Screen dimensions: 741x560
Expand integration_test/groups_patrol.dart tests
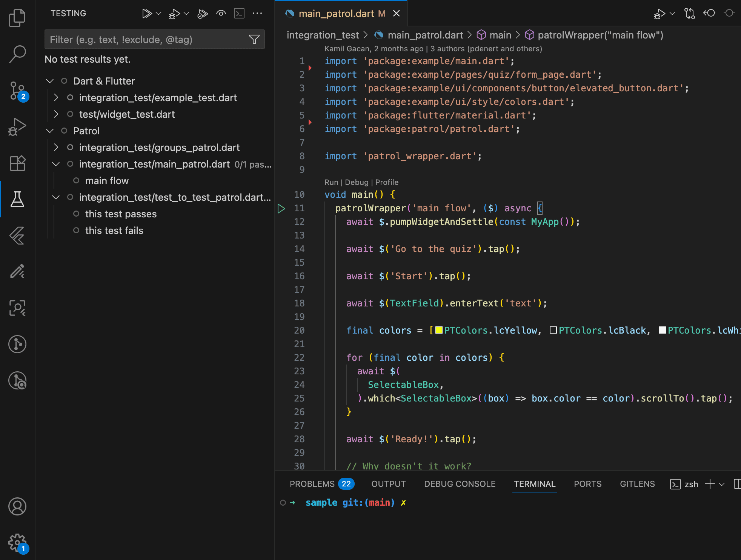[56, 147]
